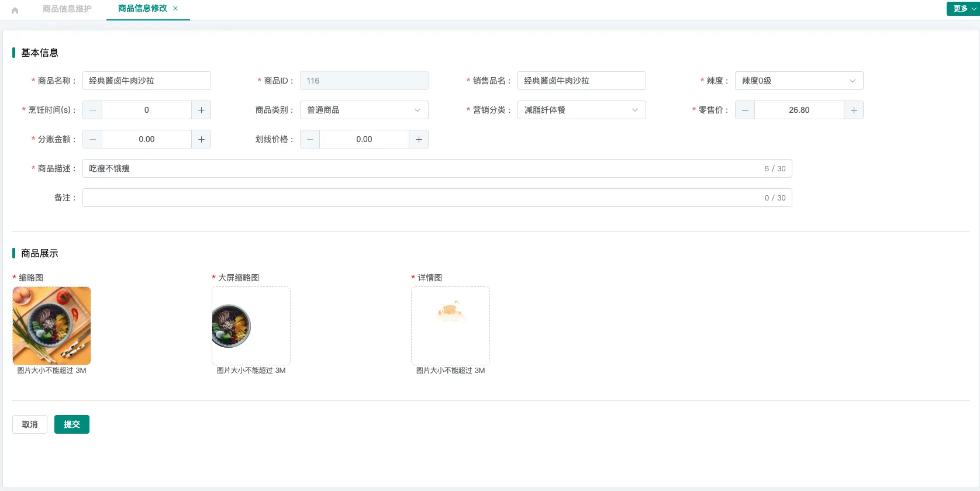The height and width of the screenshot is (491, 980).
Task: Click the 划线价格 value field
Action: coord(364,139)
